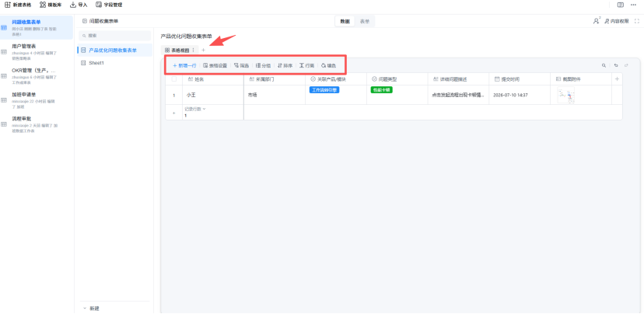Switch to the 数据 tab
The image size is (644, 314).
pos(345,21)
